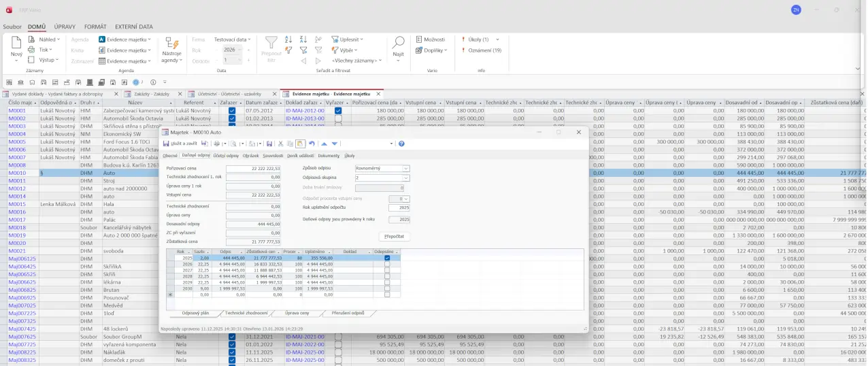The height and width of the screenshot is (366, 868).
Task: Select the Technické zhodnocení bottom tab
Action: point(246,313)
